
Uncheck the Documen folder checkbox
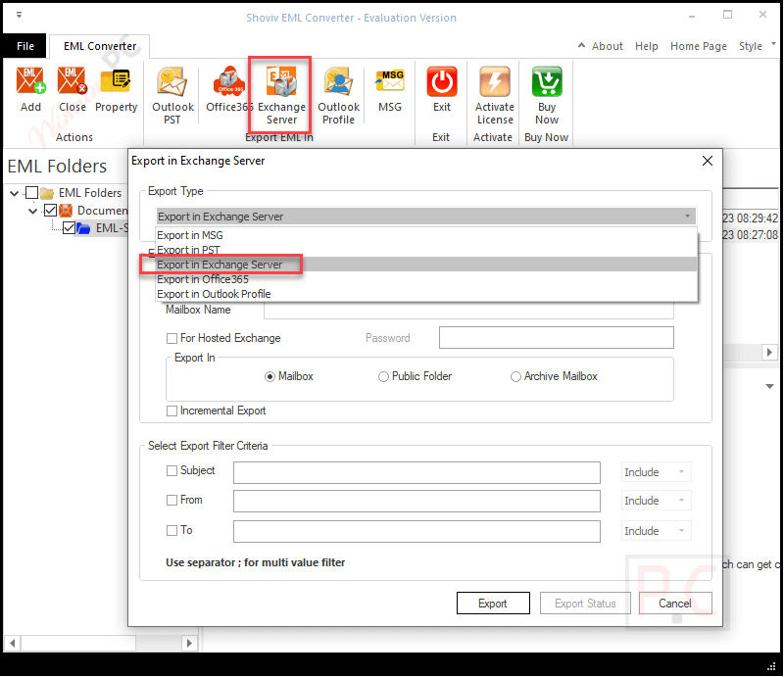point(50,211)
